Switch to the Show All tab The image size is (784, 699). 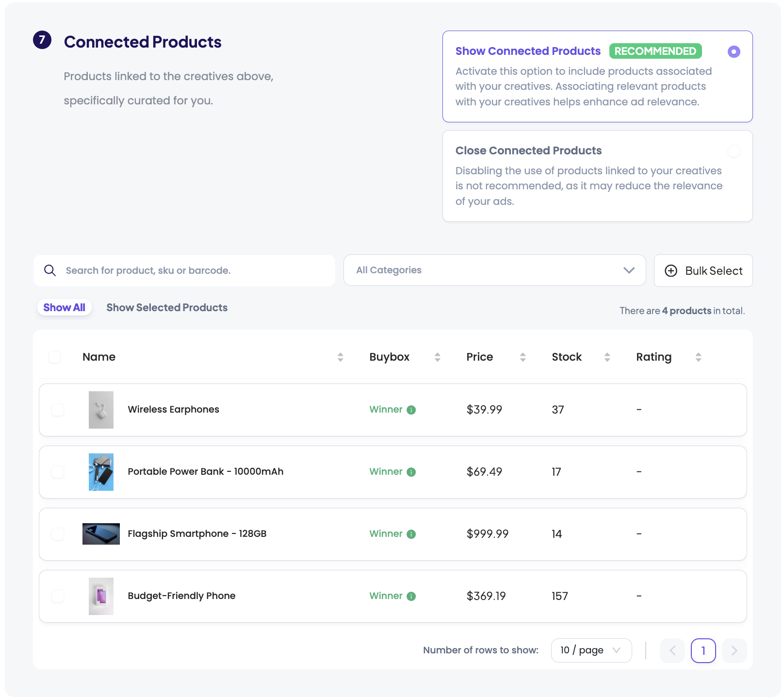[64, 308]
